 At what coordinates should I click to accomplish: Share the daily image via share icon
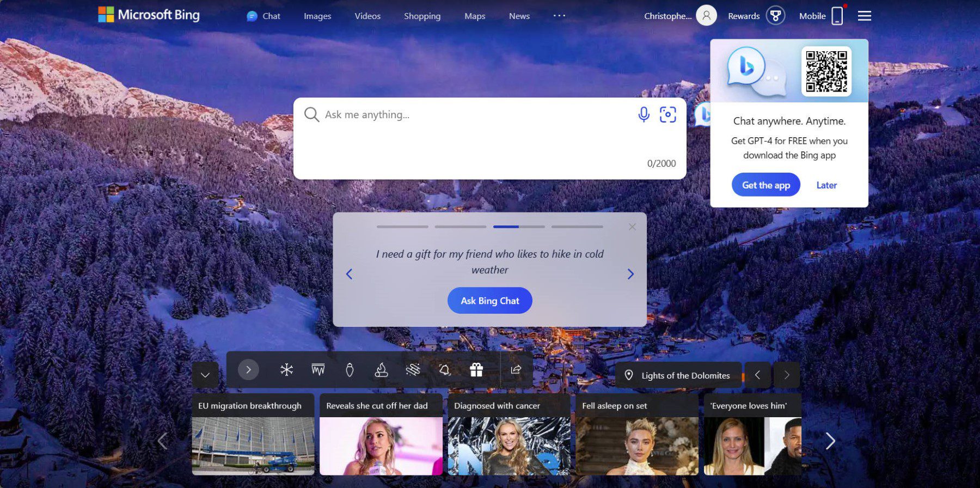(516, 370)
